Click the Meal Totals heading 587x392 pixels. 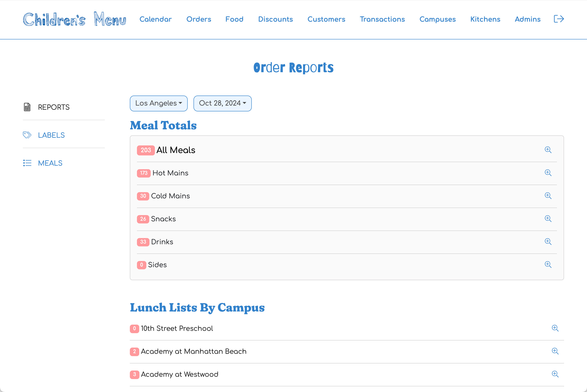(163, 126)
